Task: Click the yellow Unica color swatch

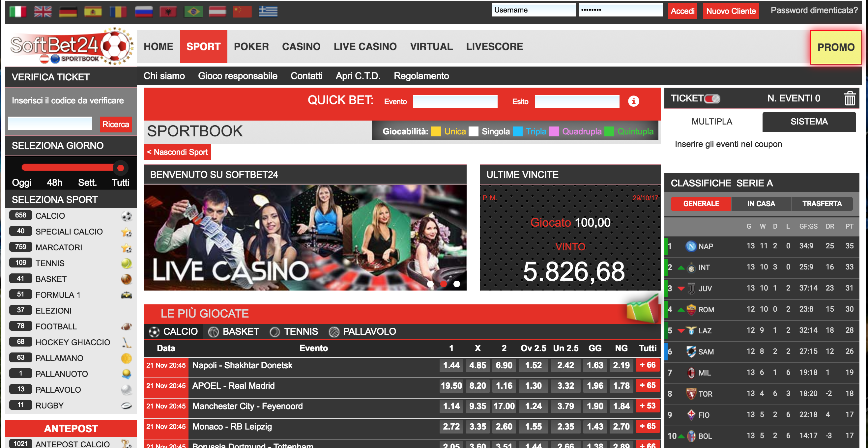Action: coord(436,131)
